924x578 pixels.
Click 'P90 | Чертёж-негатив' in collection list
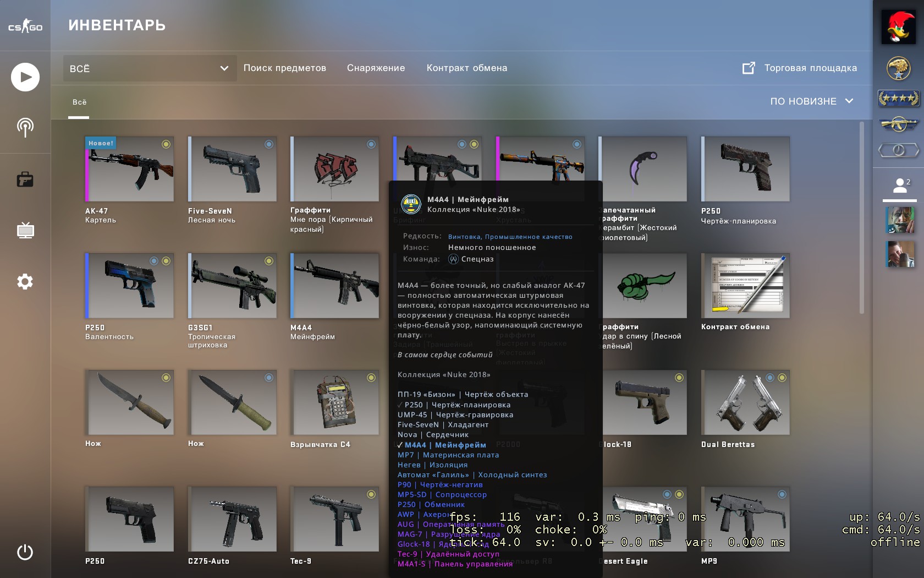(x=440, y=485)
